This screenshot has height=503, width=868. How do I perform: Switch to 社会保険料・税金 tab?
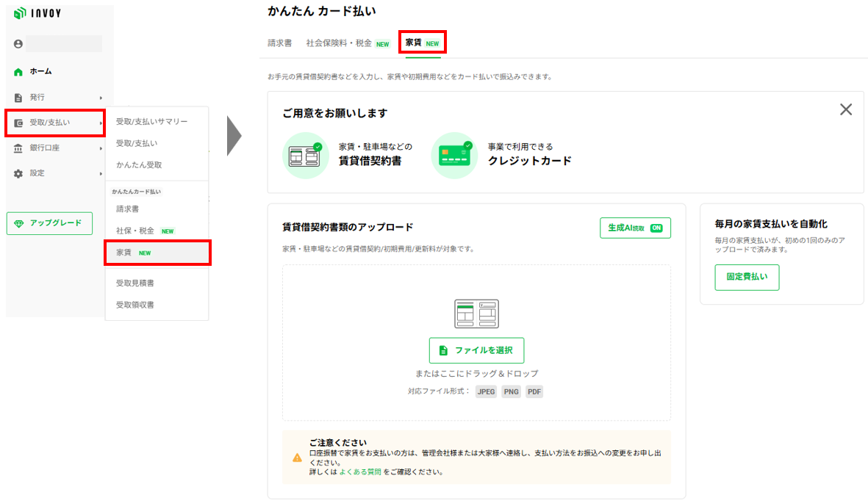(348, 43)
